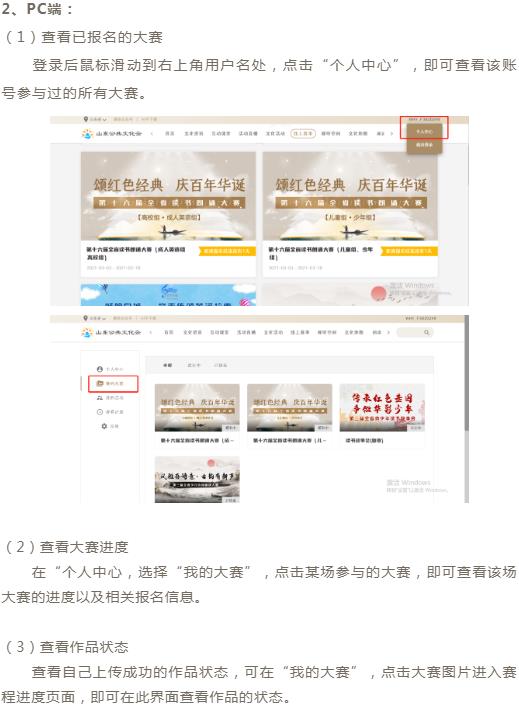
Task: Click the magnifier search icon in lower screenshot
Action: 426,332
